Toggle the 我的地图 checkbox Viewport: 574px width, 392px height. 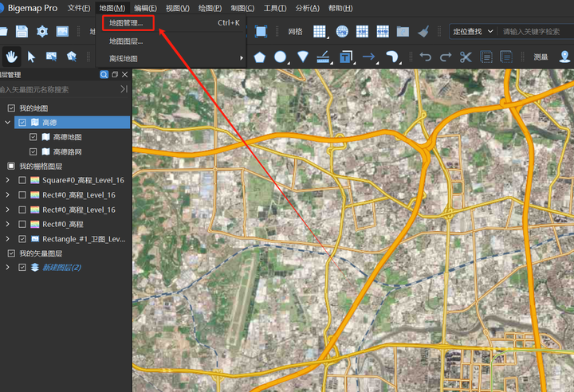(x=11, y=108)
